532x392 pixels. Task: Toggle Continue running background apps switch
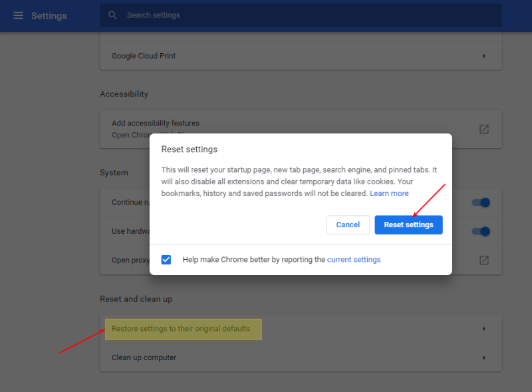point(481,203)
